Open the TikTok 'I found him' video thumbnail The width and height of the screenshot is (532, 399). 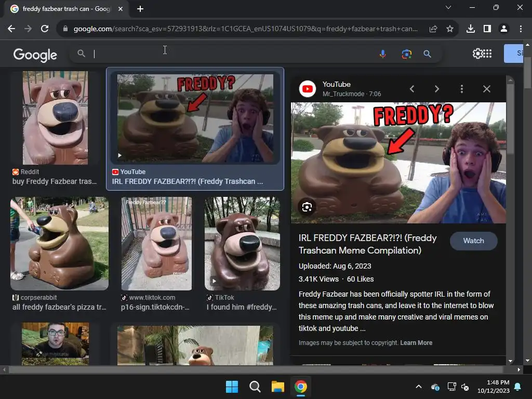pos(242,244)
